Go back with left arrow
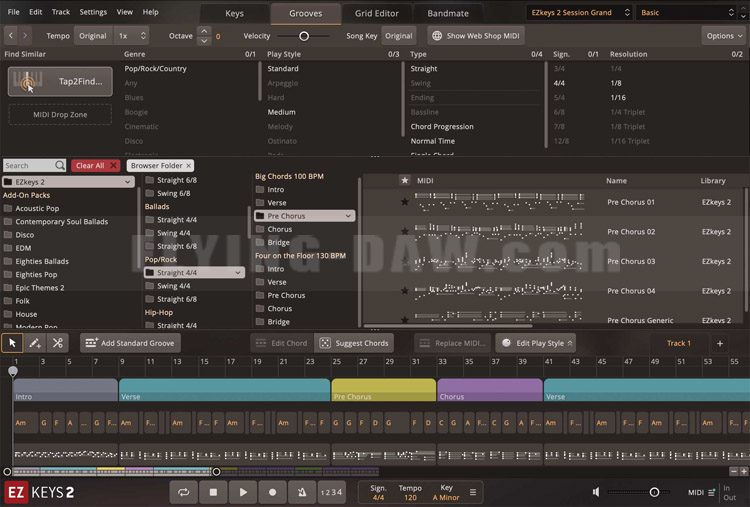The width and height of the screenshot is (750, 507). tap(11, 35)
